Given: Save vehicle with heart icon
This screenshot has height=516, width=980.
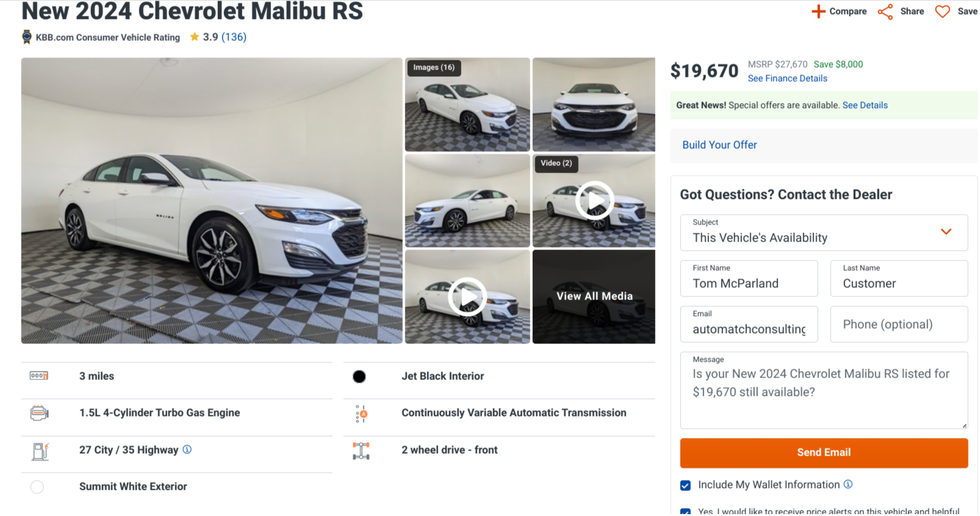Looking at the screenshot, I should tap(943, 12).
